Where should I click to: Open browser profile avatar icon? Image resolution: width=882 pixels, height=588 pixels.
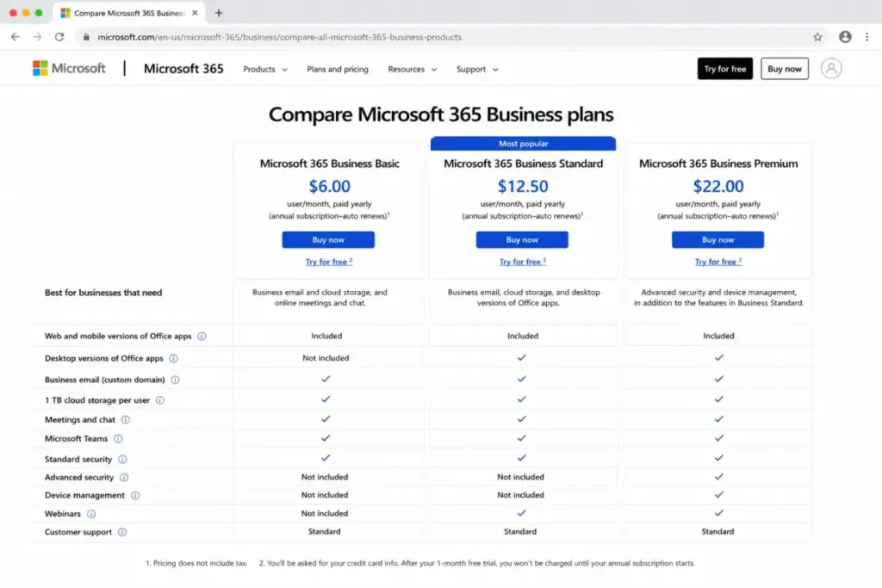[x=845, y=37]
